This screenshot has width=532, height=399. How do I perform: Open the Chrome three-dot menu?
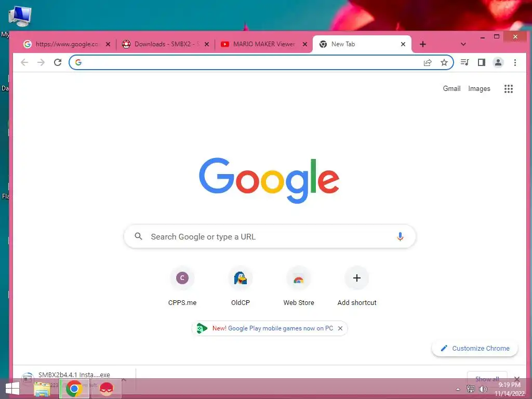point(515,62)
